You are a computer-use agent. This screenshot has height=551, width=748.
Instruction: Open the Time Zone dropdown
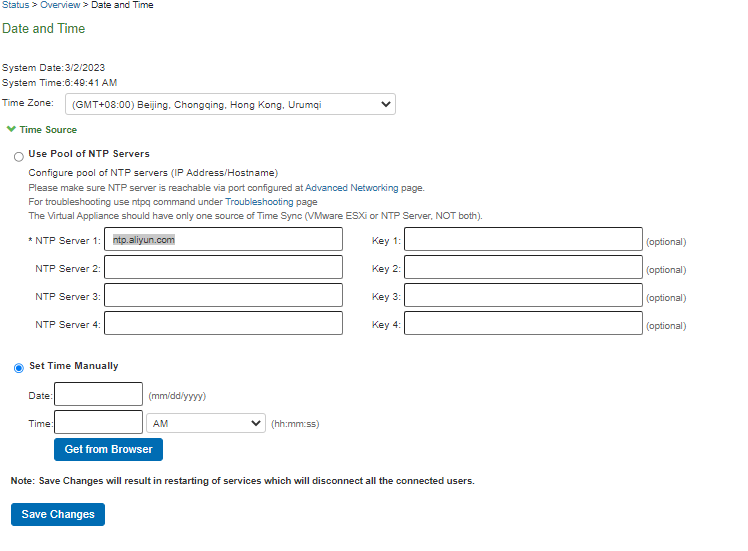pos(230,104)
